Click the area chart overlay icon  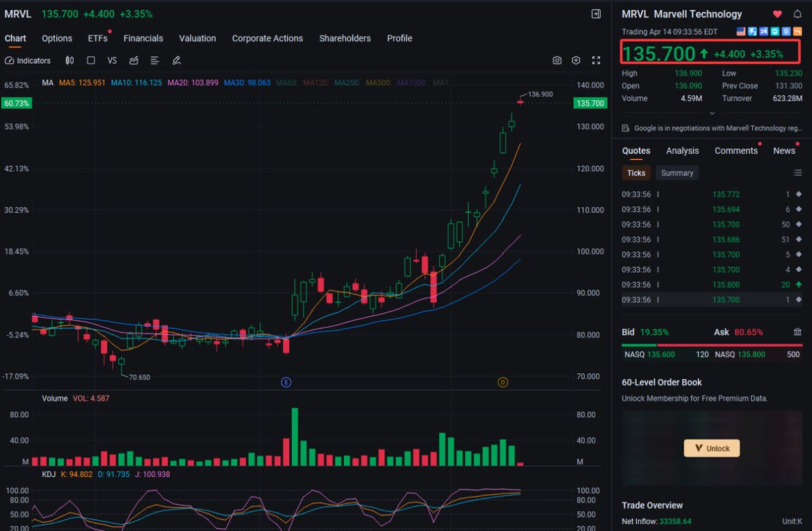click(x=134, y=60)
